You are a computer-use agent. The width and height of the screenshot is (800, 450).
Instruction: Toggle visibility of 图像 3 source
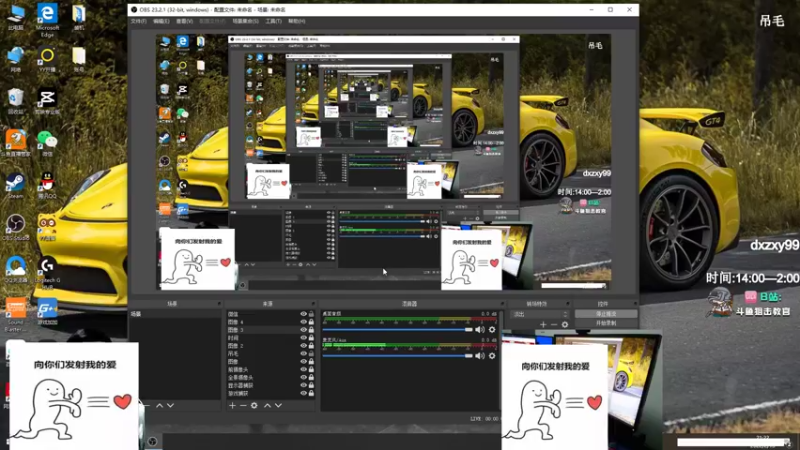pyautogui.click(x=304, y=330)
